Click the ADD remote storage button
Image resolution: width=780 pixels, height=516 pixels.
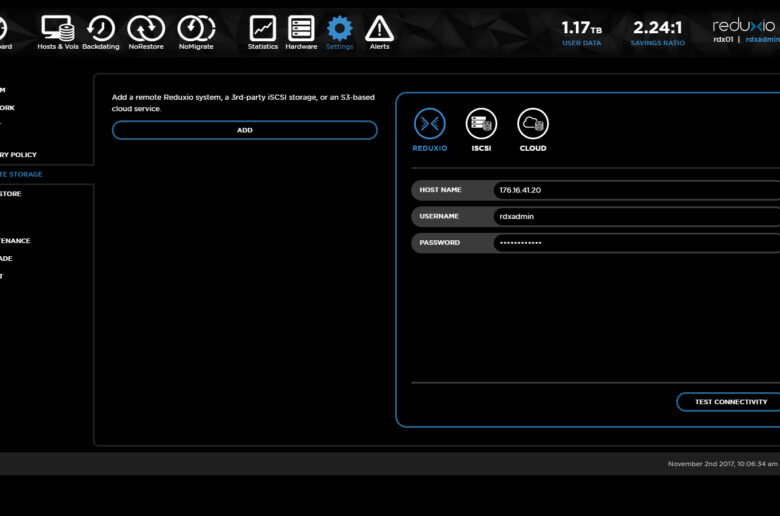tap(245, 130)
